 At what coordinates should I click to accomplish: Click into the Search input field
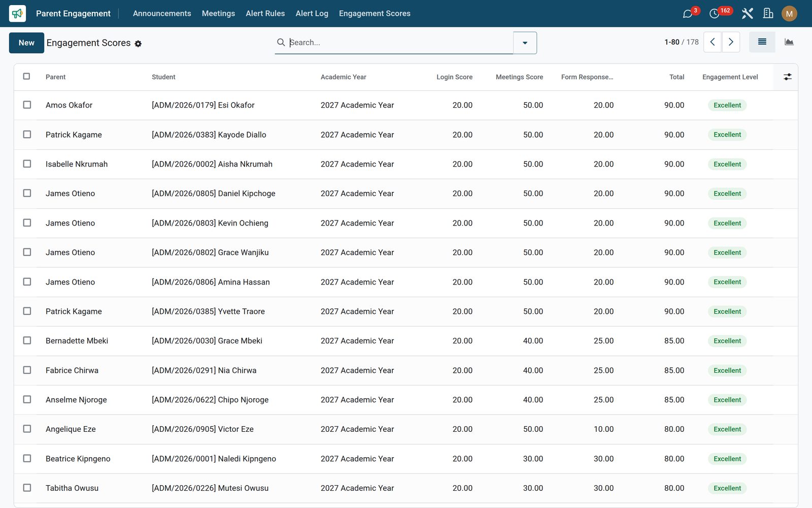(400, 43)
